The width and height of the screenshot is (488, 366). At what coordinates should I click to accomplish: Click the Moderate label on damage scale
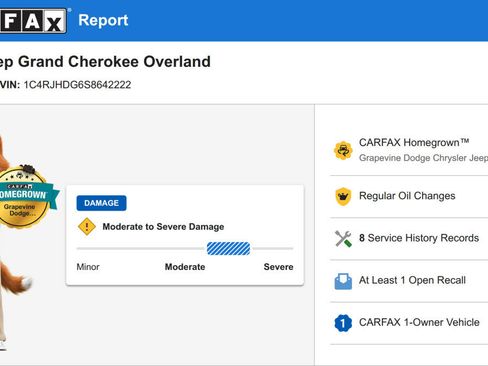pyautogui.click(x=185, y=267)
